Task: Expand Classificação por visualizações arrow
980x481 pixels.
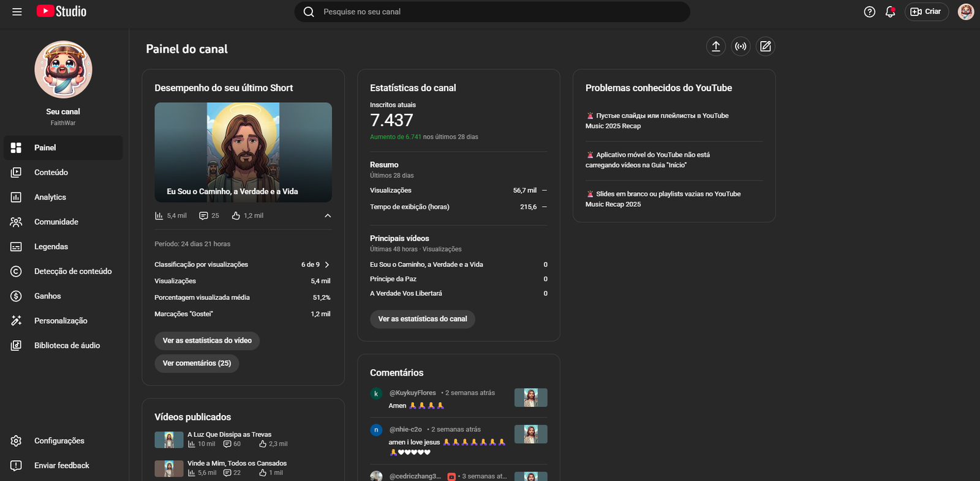Action: coord(327,264)
